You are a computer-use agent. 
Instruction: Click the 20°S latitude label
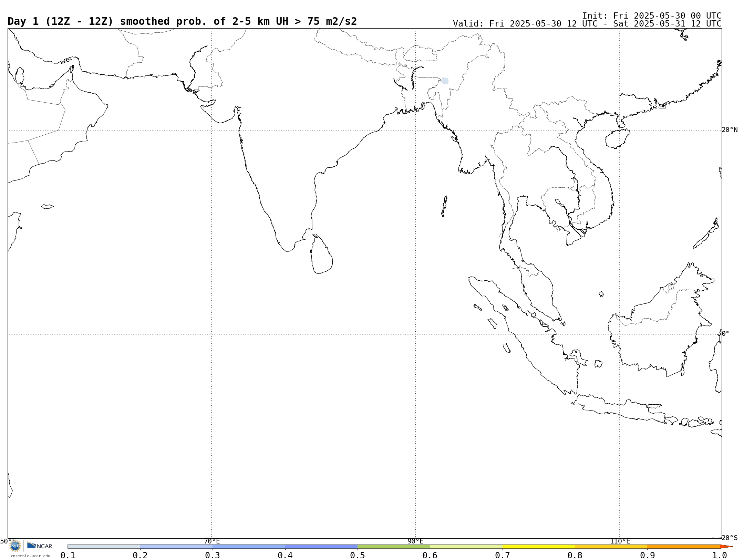click(730, 538)
